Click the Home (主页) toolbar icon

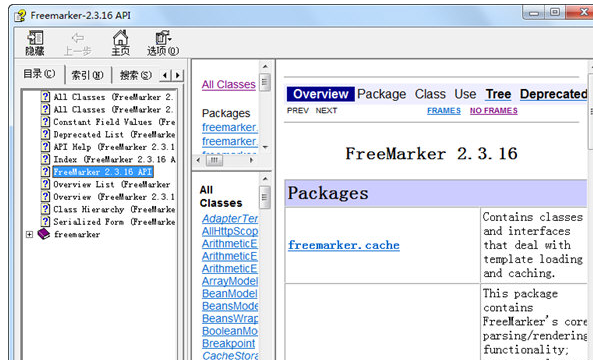click(120, 43)
